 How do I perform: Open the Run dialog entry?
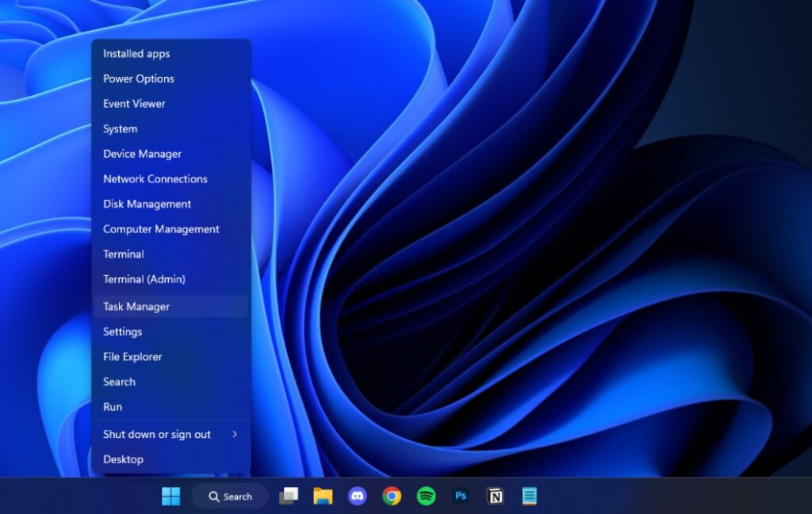point(171,407)
